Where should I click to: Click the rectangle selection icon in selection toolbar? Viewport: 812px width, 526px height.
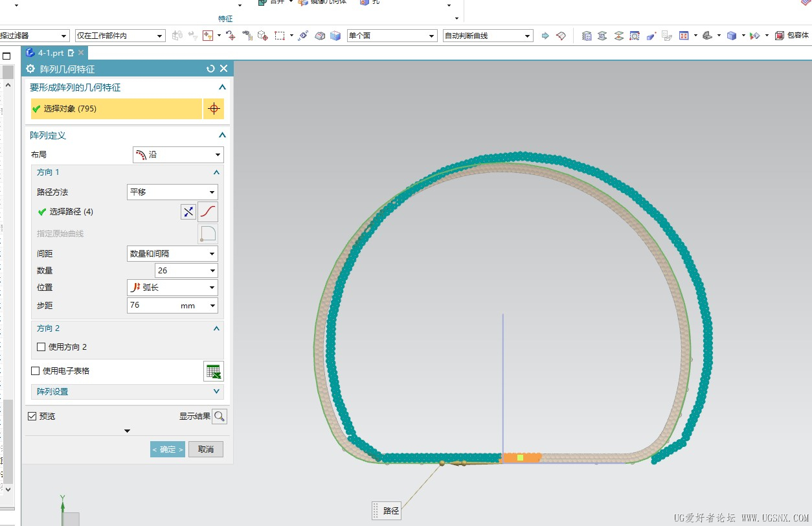click(x=280, y=36)
